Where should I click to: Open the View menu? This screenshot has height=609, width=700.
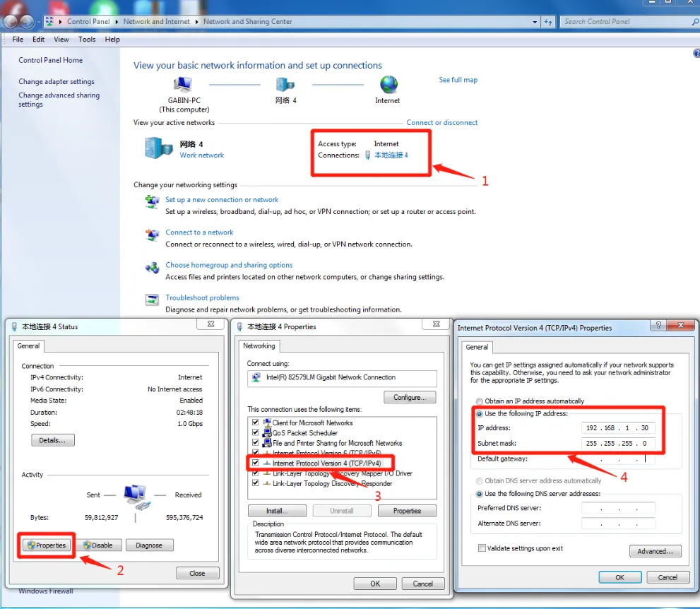(61, 40)
